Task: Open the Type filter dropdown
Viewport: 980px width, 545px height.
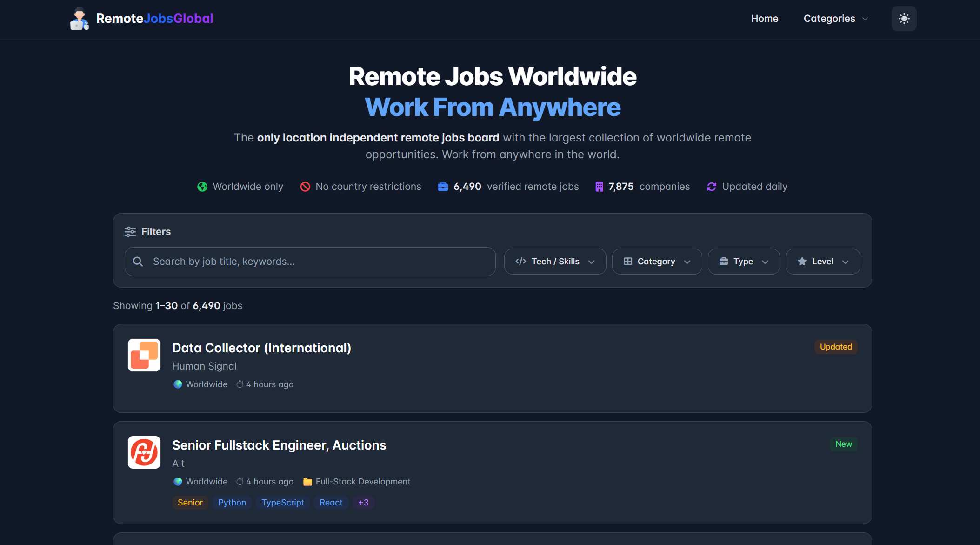Action: tap(743, 261)
